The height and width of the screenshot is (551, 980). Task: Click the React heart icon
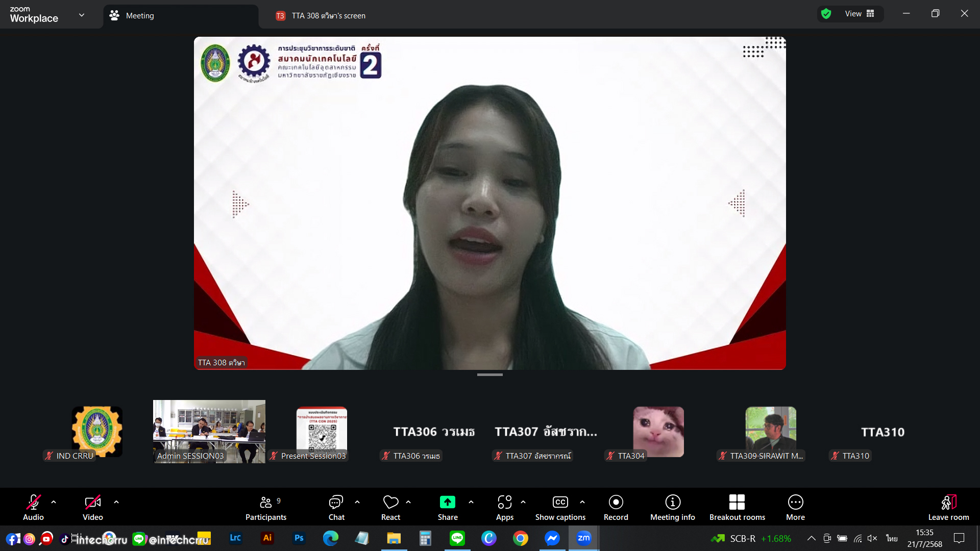[390, 503]
